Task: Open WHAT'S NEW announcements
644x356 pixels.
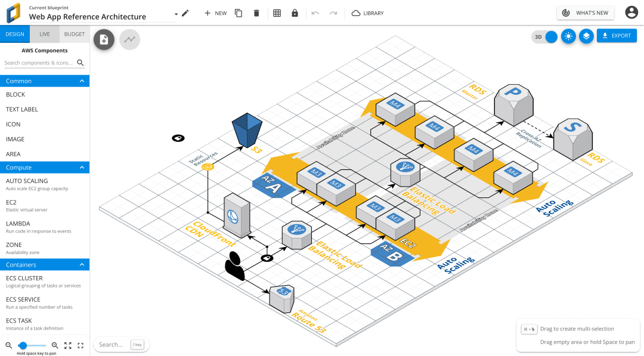Action: (x=586, y=13)
